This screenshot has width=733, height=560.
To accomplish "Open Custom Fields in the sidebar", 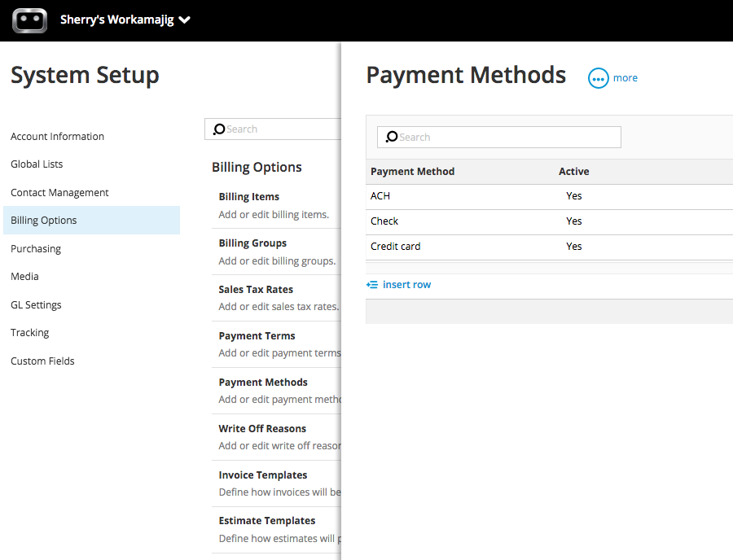I will pyautogui.click(x=42, y=361).
